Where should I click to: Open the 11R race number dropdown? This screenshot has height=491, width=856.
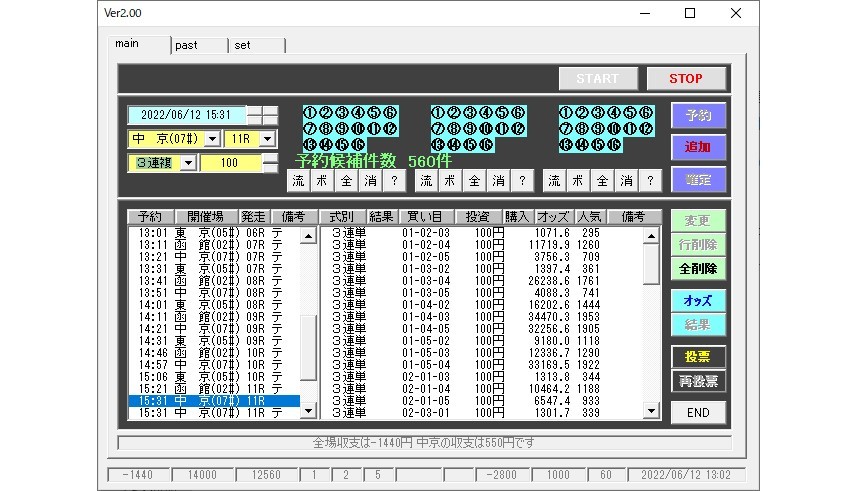pyautogui.click(x=267, y=139)
